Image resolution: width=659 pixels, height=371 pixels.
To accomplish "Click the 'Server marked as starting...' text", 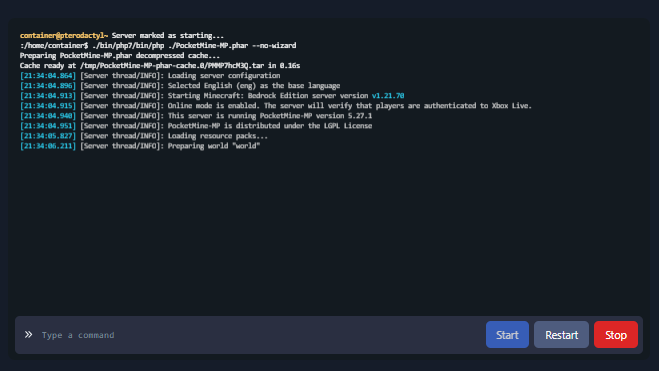I will (x=168, y=36).
